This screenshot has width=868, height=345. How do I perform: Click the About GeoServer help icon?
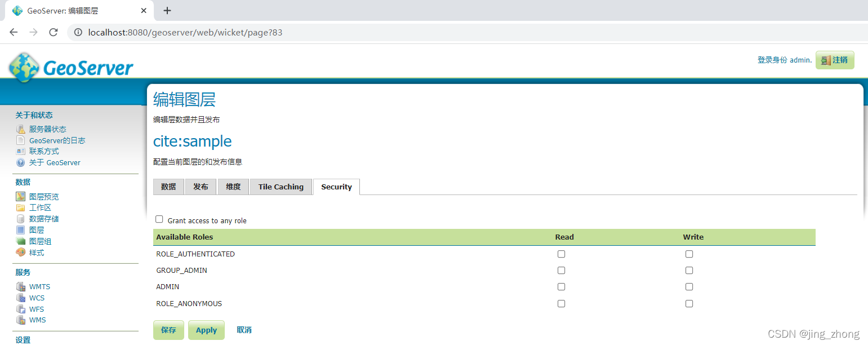[21, 162]
